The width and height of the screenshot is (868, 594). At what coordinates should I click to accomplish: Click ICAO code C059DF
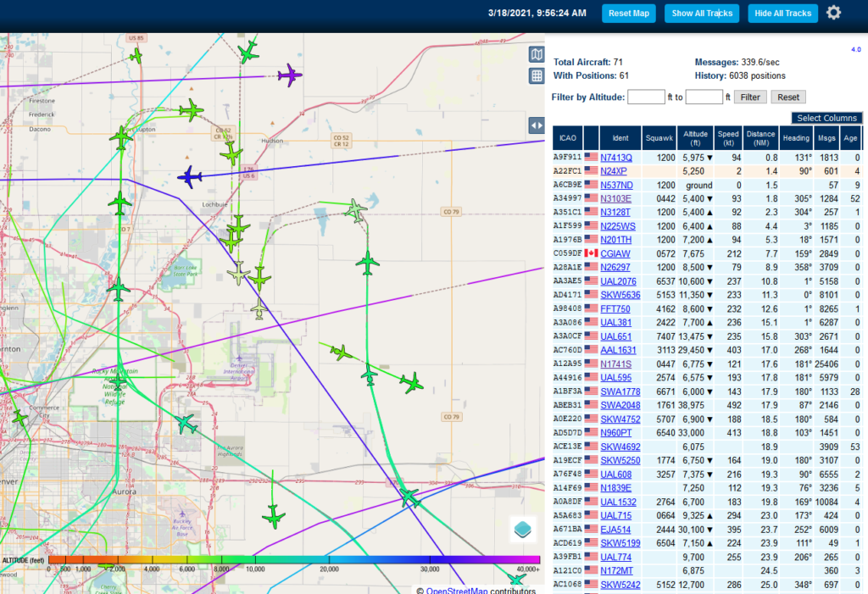coord(567,253)
